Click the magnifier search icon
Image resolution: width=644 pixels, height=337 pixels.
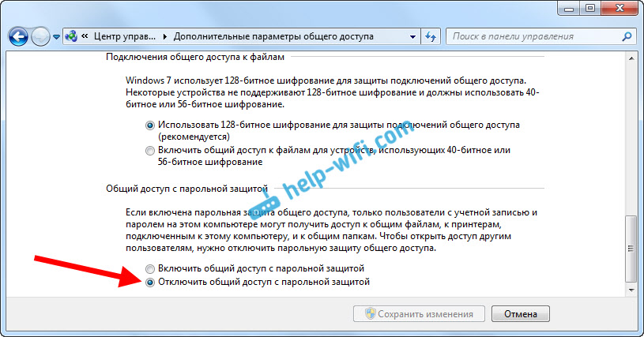point(626,36)
